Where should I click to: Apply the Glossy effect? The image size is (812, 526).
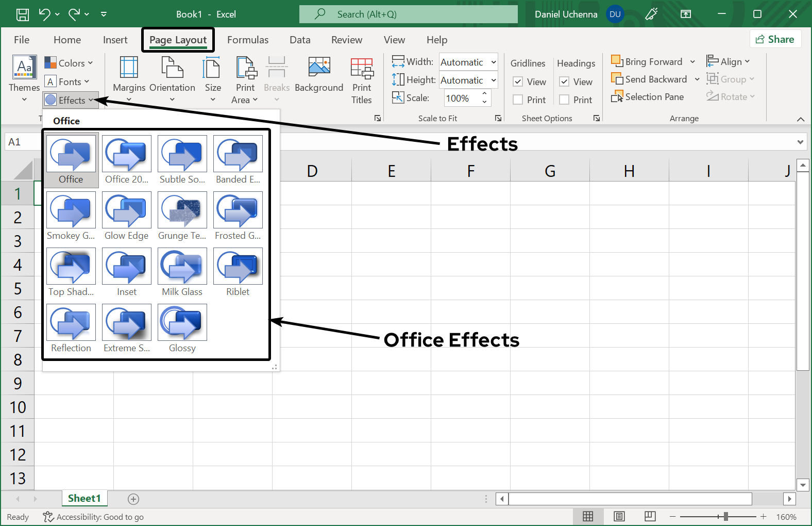click(182, 329)
